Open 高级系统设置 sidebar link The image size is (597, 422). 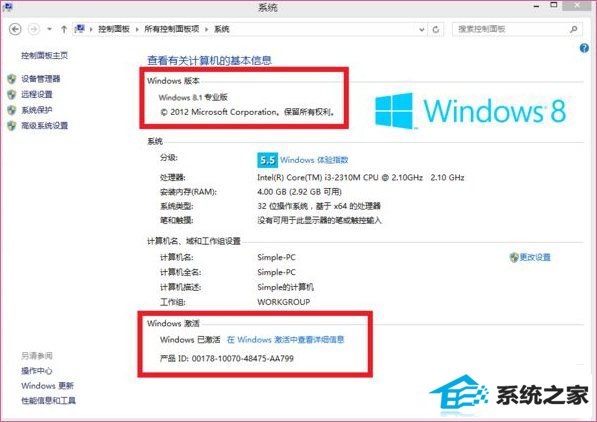click(x=45, y=126)
